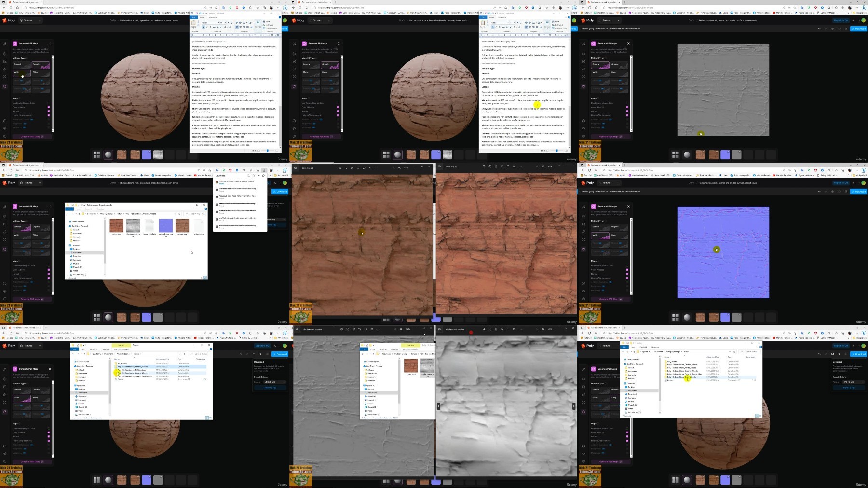This screenshot has width=868, height=488.
Task: Click up-arrow in Organic_Albedo Explorer window
Action: tap(79, 214)
